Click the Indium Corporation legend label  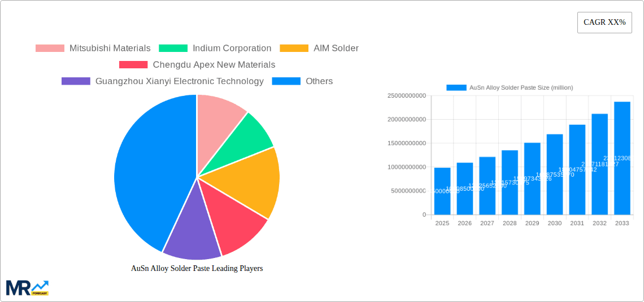pos(232,49)
